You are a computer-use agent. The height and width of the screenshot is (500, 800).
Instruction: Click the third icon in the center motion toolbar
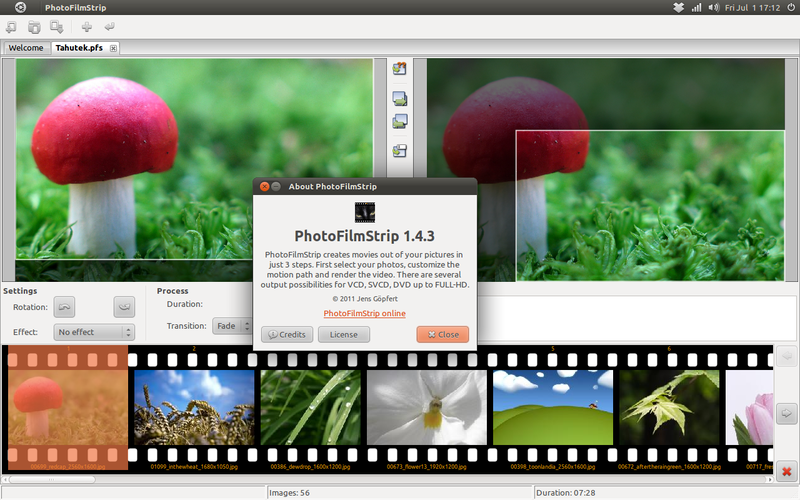point(399,121)
